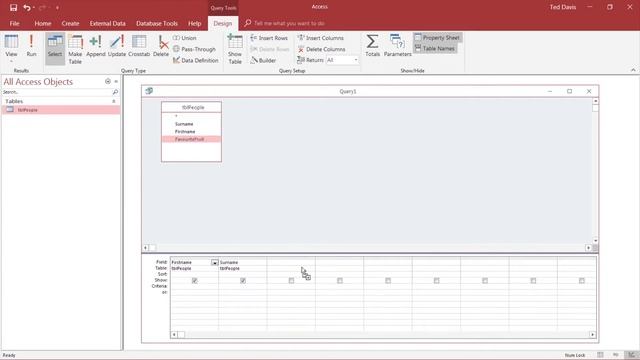Screen dimensions: 640x360
Task: Open the Home ribbon tab
Action: coord(43,24)
